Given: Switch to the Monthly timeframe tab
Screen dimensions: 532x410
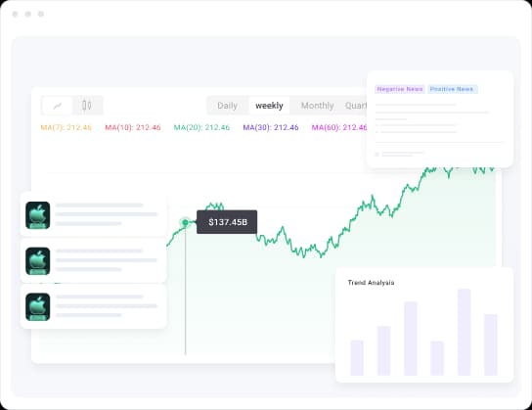Looking at the screenshot, I should point(318,106).
